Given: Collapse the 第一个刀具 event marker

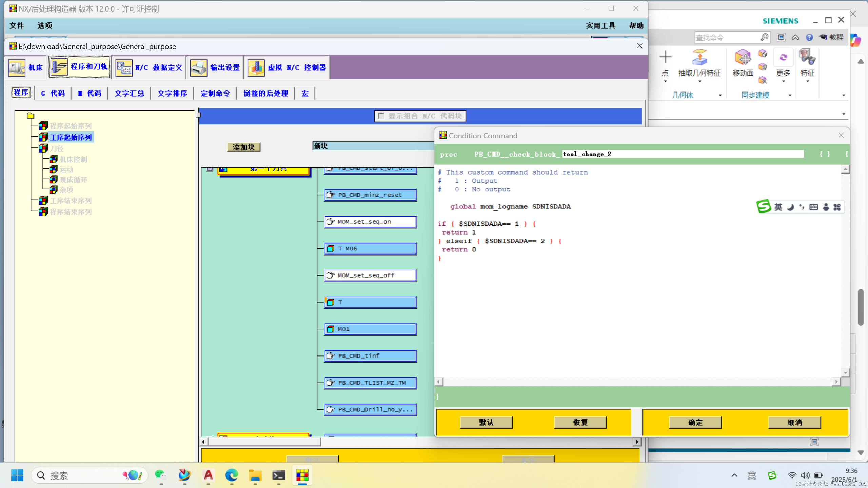Looking at the screenshot, I should [x=210, y=169].
